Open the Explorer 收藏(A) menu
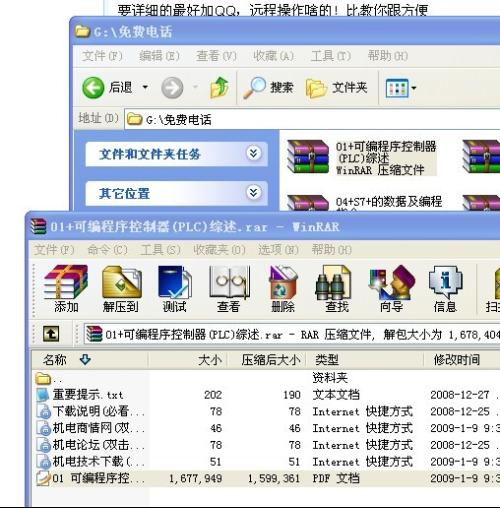The height and width of the screenshot is (508, 500). tap(273, 56)
